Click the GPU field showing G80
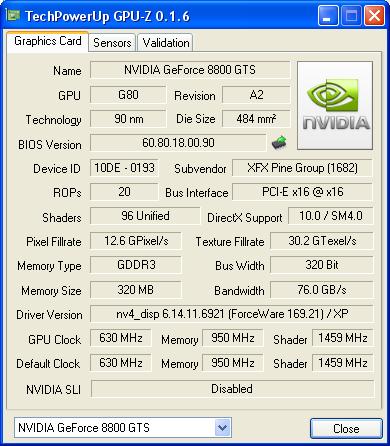The width and height of the screenshot is (390, 446). point(128,95)
